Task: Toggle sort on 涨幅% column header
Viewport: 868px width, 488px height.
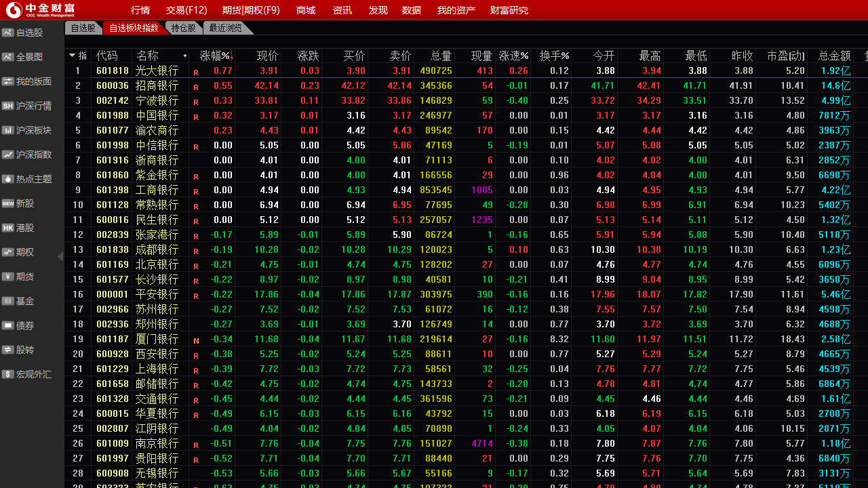Action: tap(216, 56)
